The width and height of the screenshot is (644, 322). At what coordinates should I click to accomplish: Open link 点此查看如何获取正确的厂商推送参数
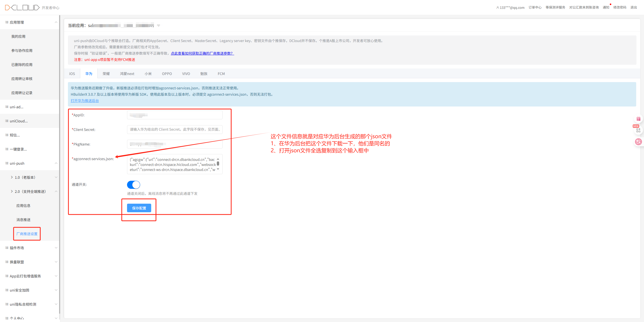pyautogui.click(x=202, y=53)
